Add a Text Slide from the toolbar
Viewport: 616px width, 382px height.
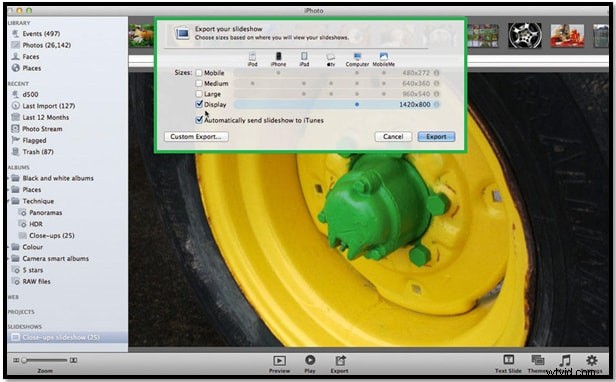(x=508, y=360)
